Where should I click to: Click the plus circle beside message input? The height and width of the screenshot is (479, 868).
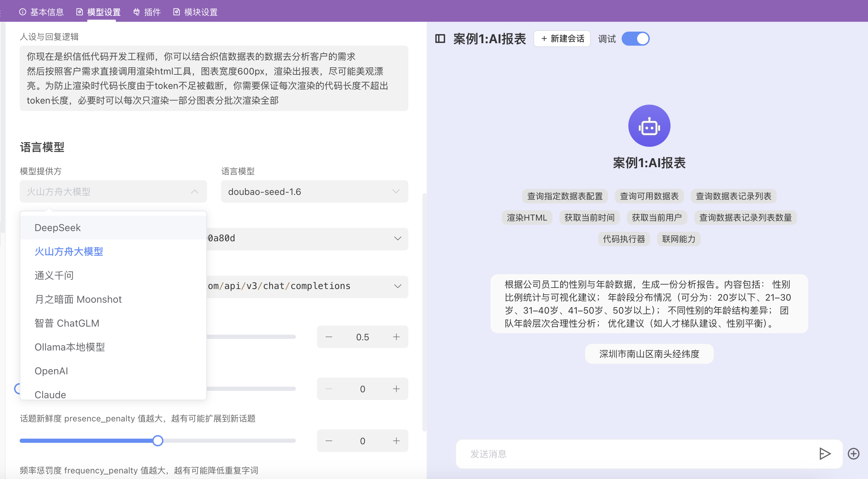tap(854, 454)
